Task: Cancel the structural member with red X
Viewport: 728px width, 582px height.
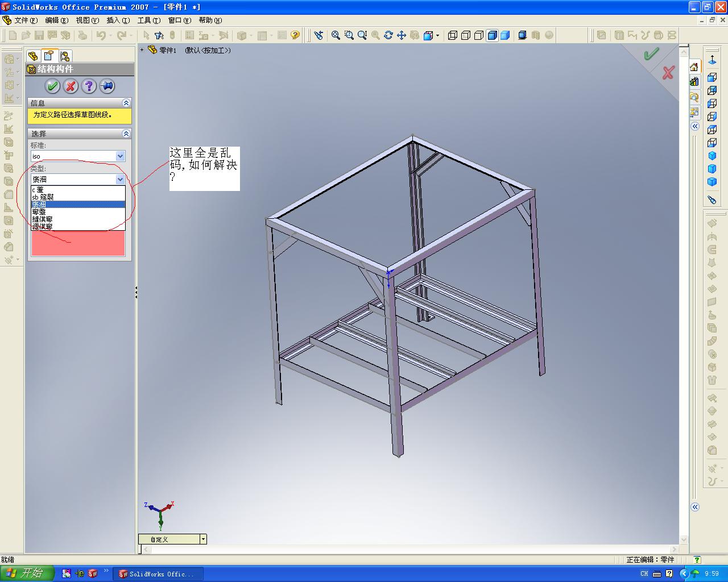Action: [x=71, y=86]
